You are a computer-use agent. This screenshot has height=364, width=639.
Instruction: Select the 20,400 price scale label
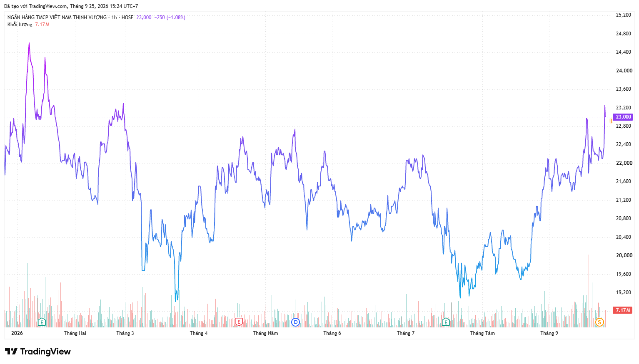click(x=624, y=237)
